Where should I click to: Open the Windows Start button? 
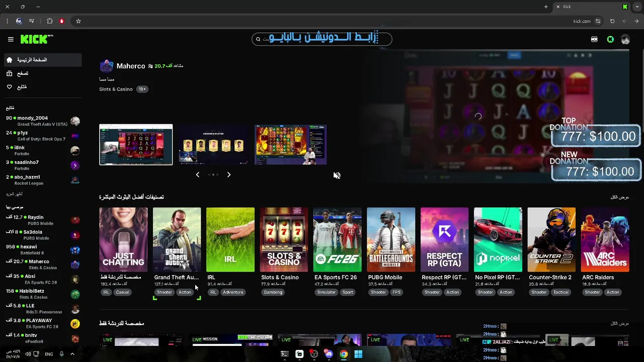pyautogui.click(x=358, y=354)
